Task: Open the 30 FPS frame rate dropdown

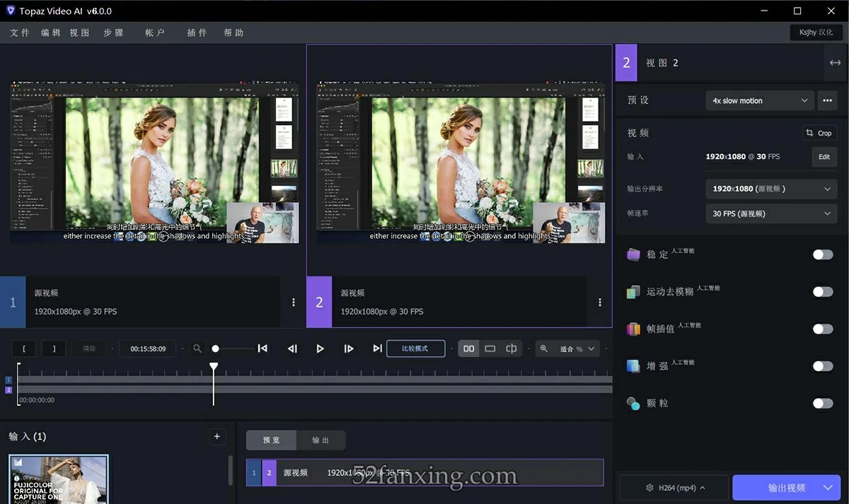Action: click(x=771, y=213)
